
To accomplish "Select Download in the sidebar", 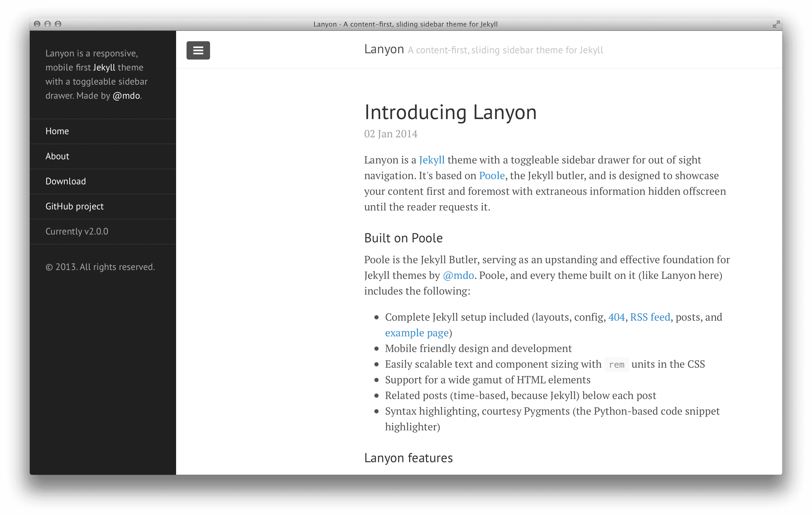I will [65, 181].
